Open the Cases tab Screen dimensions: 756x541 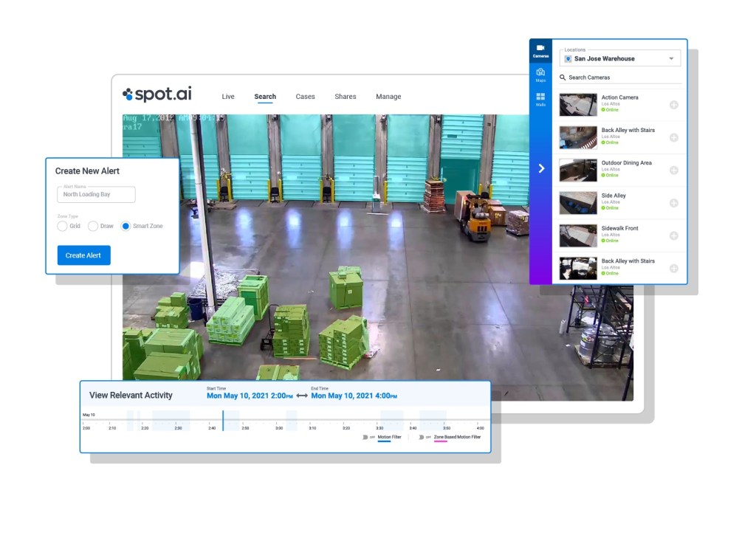(x=305, y=97)
